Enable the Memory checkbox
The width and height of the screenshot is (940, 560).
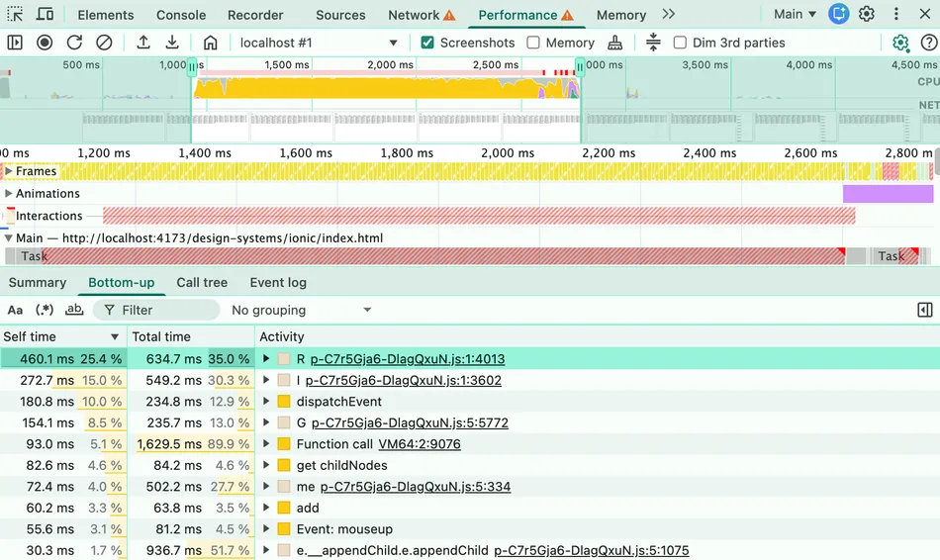click(x=533, y=43)
